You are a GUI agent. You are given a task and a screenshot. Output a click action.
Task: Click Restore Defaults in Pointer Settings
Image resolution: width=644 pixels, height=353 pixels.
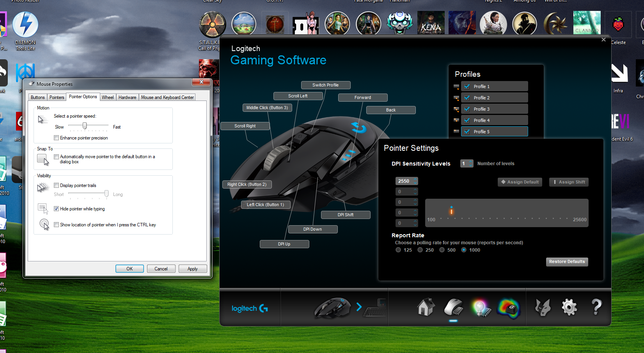567,262
